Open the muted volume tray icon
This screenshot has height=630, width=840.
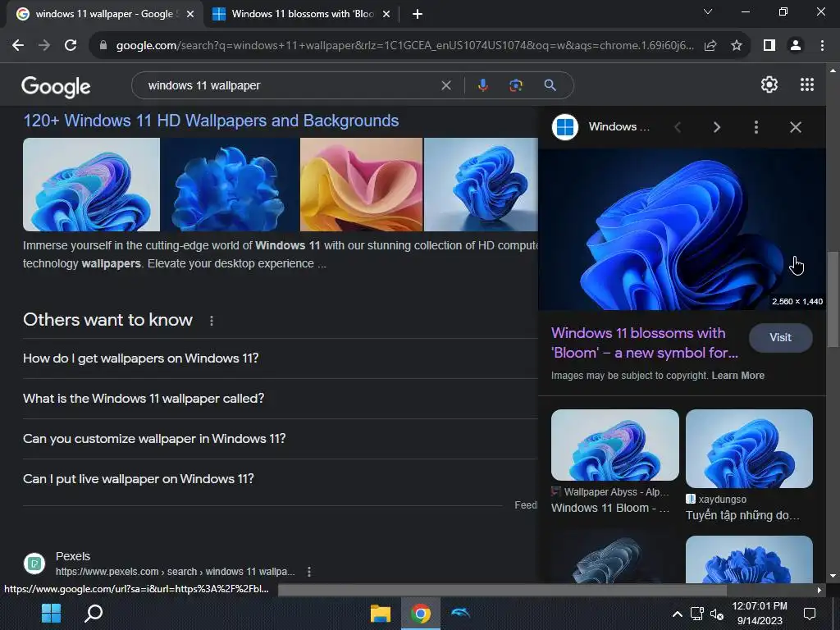click(x=717, y=614)
